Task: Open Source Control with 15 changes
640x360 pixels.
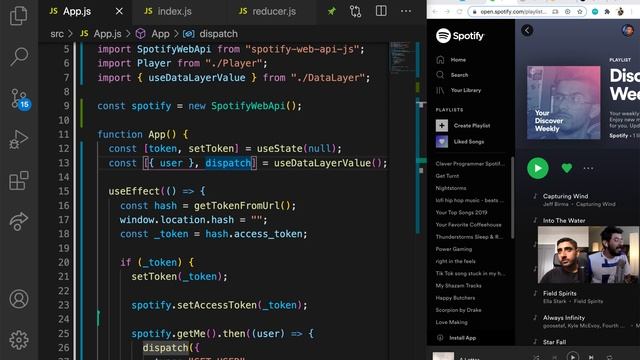Action: point(20,99)
